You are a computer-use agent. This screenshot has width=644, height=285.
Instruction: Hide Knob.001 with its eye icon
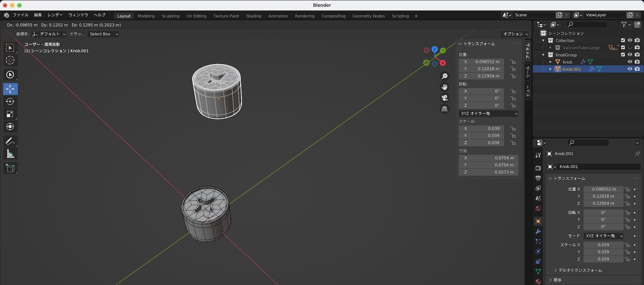click(630, 69)
